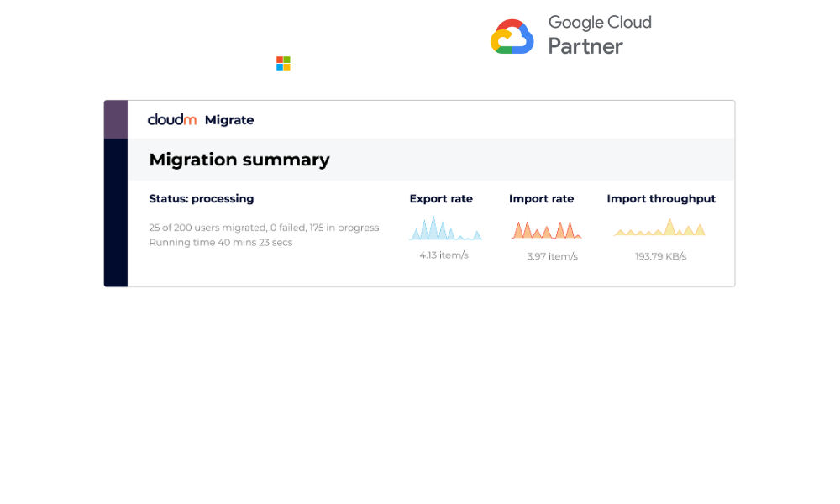Click the Running time 40 mins text
The width and height of the screenshot is (840, 504).
pyautogui.click(x=221, y=243)
